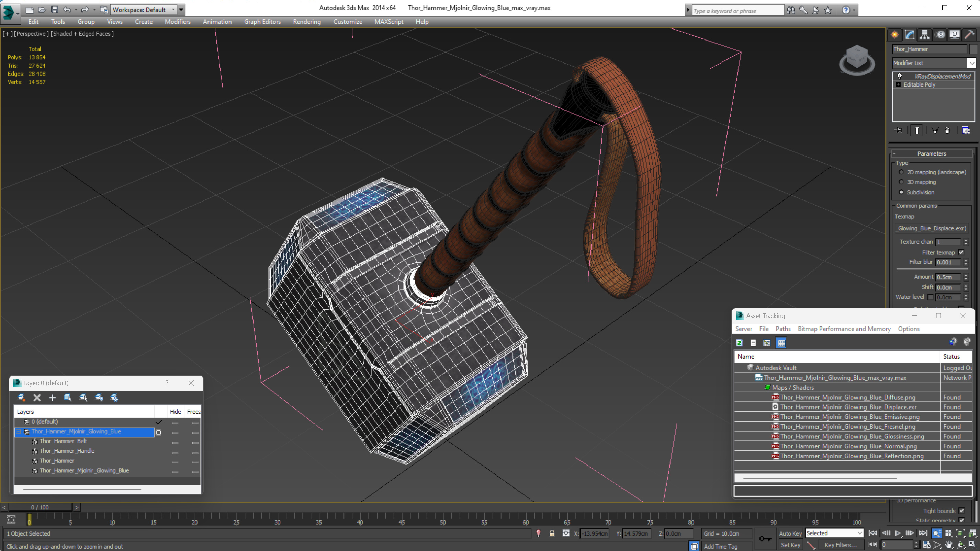Switch Asset Tracking to table view
The image size is (980, 551).
pyautogui.click(x=781, y=343)
